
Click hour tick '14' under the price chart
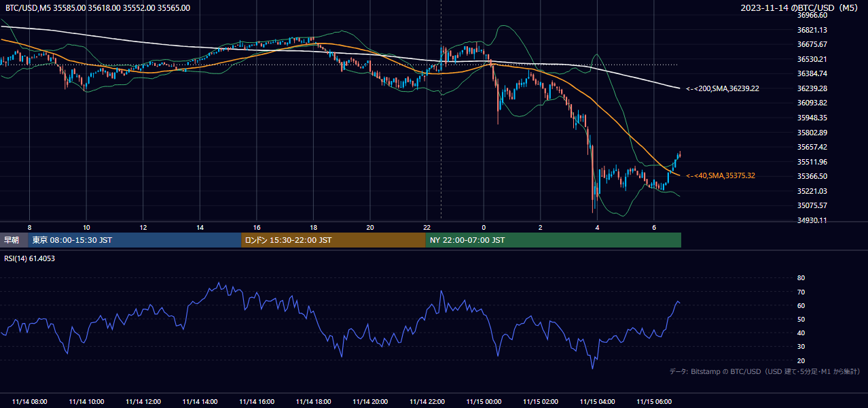(x=200, y=227)
